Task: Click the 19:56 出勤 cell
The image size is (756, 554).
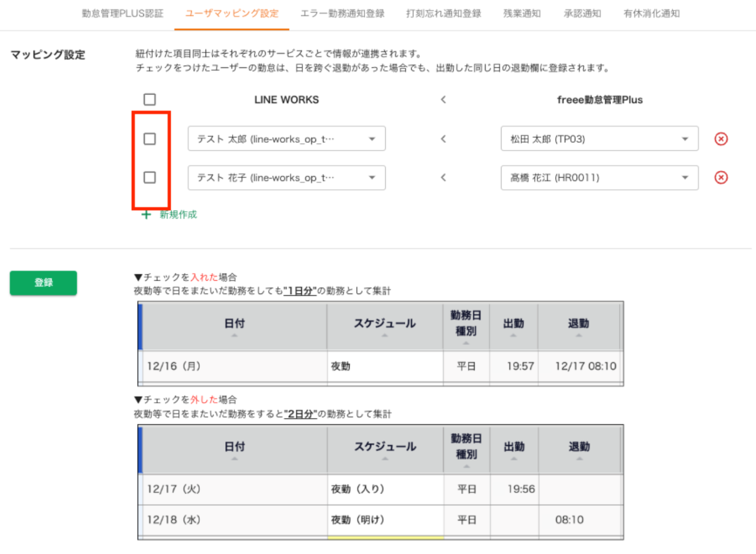Action: 514,489
